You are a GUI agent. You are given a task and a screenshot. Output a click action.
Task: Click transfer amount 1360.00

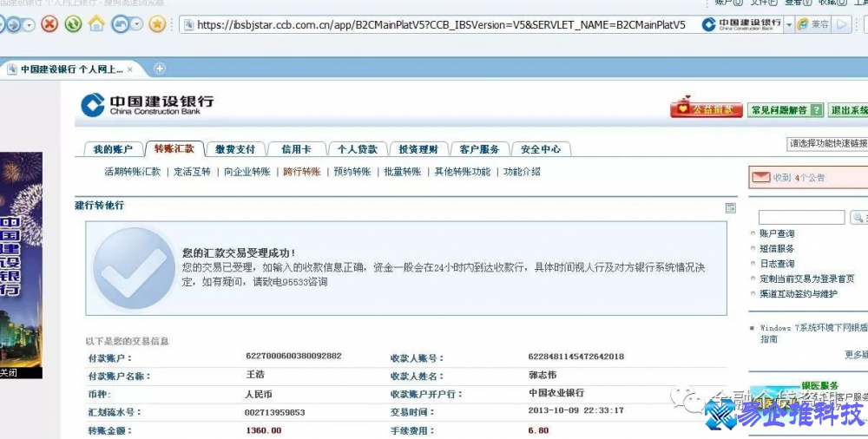264,430
